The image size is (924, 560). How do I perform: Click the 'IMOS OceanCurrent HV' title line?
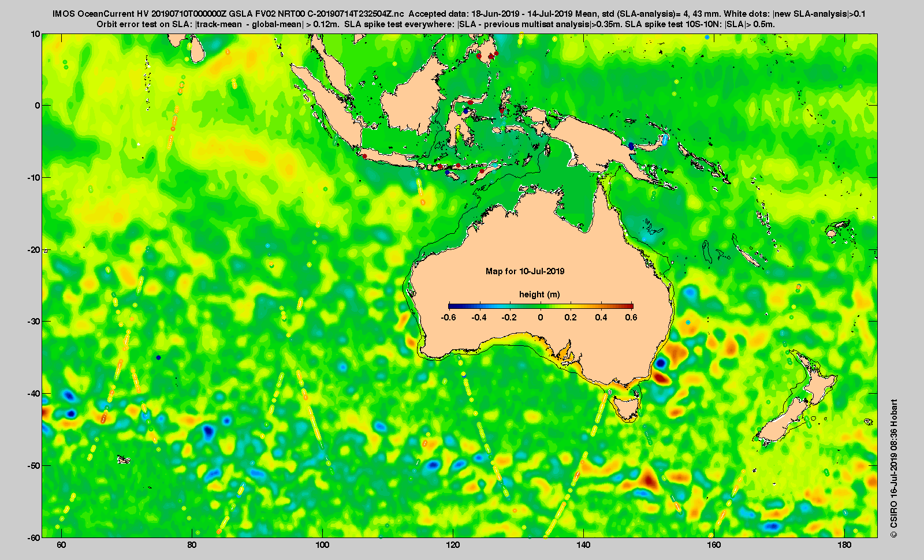(459, 14)
